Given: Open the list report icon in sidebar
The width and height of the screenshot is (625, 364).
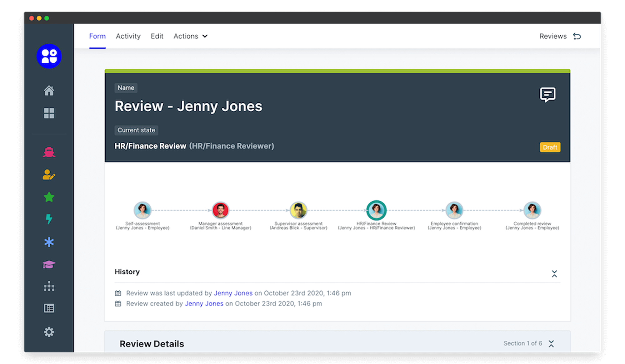Looking at the screenshot, I should pyautogui.click(x=49, y=308).
